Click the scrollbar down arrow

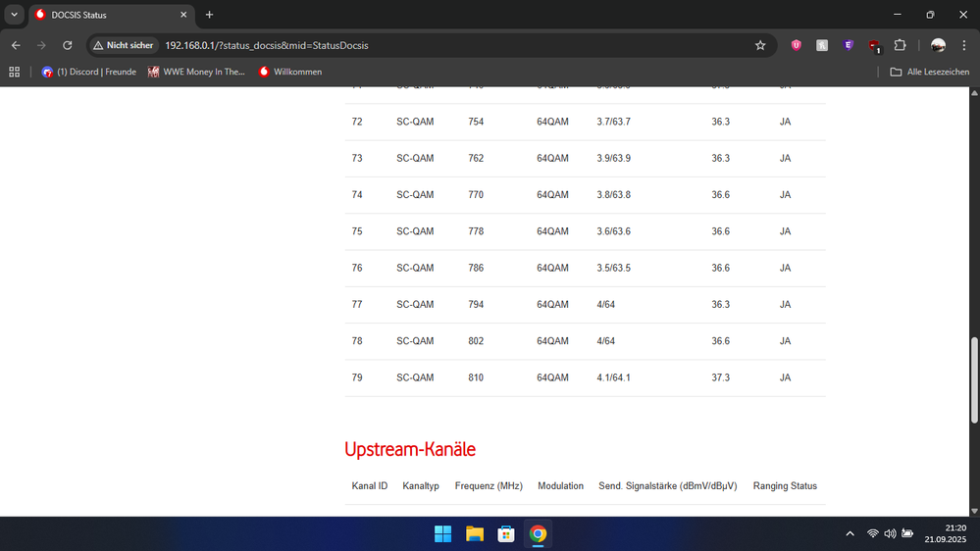coord(974,511)
